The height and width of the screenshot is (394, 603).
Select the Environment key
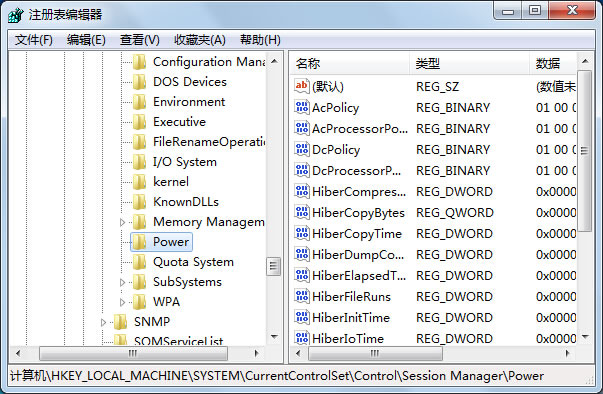[189, 102]
